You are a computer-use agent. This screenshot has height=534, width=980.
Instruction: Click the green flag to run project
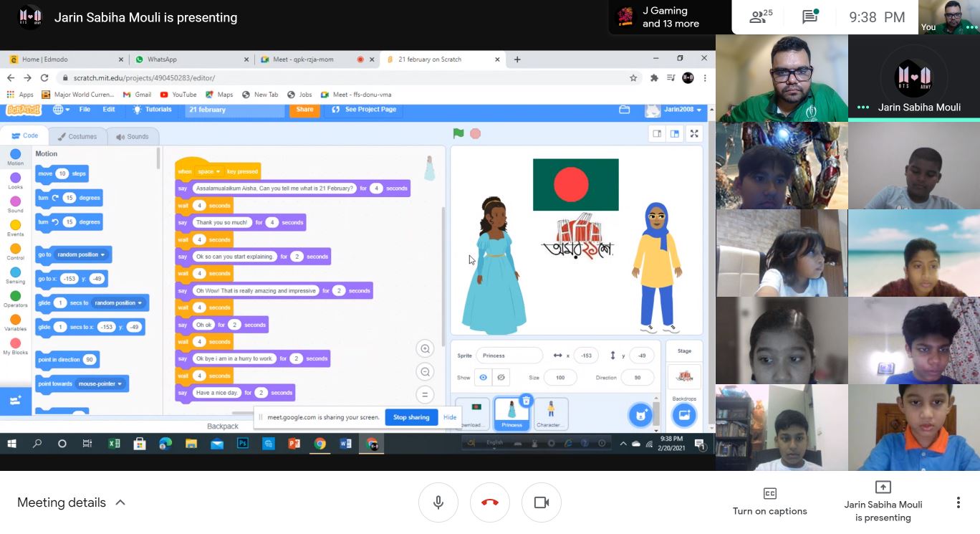458,133
